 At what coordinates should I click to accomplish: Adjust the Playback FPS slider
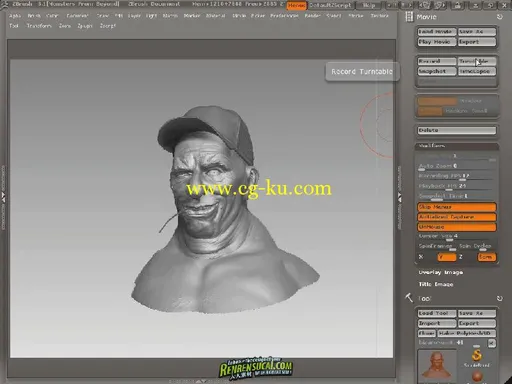pos(457,186)
